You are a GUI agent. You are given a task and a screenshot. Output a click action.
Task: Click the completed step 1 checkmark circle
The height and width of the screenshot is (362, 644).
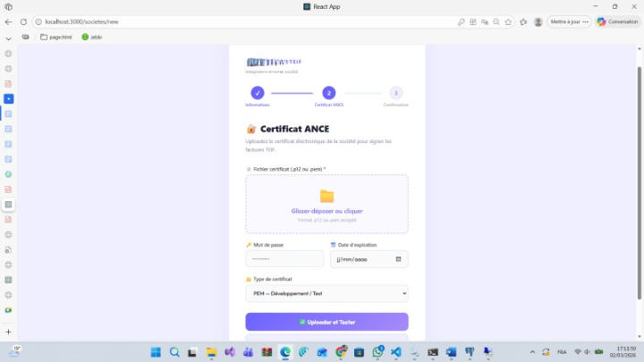[x=258, y=92]
